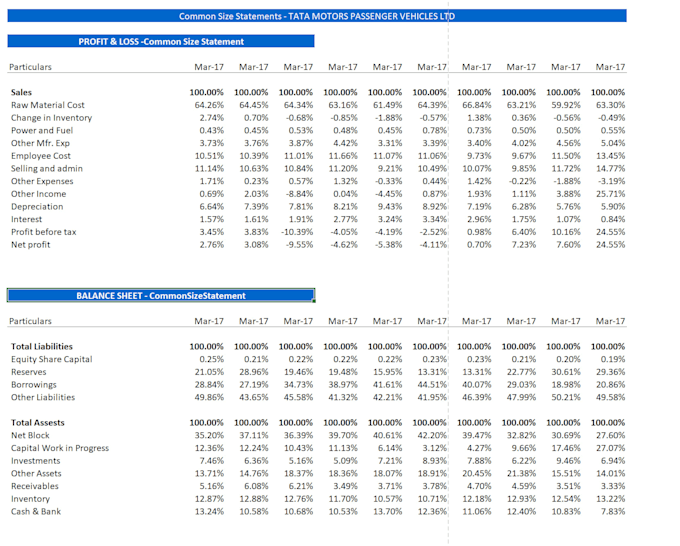The width and height of the screenshot is (680, 546).
Task: Click the Net profit label
Action: coord(30,245)
